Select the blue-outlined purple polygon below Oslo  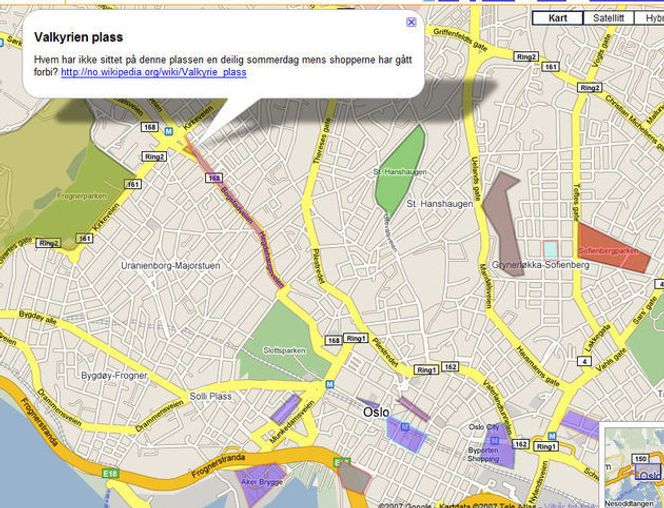[x=407, y=436]
